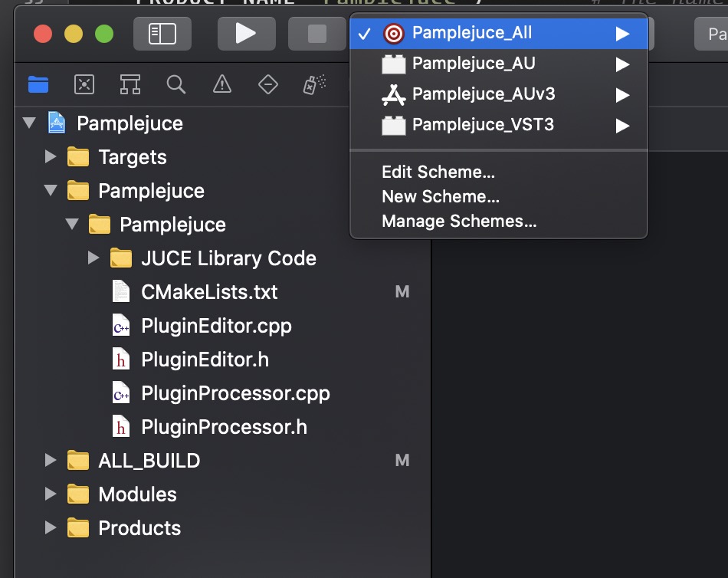
Task: Select the checked Pamplejuce_All scheme
Action: coord(472,33)
